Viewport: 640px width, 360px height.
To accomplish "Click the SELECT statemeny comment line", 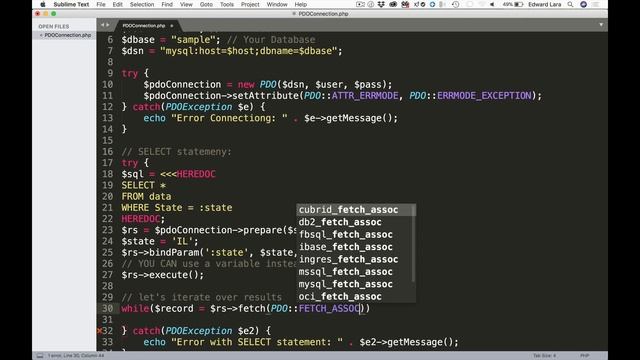I will tap(176, 152).
